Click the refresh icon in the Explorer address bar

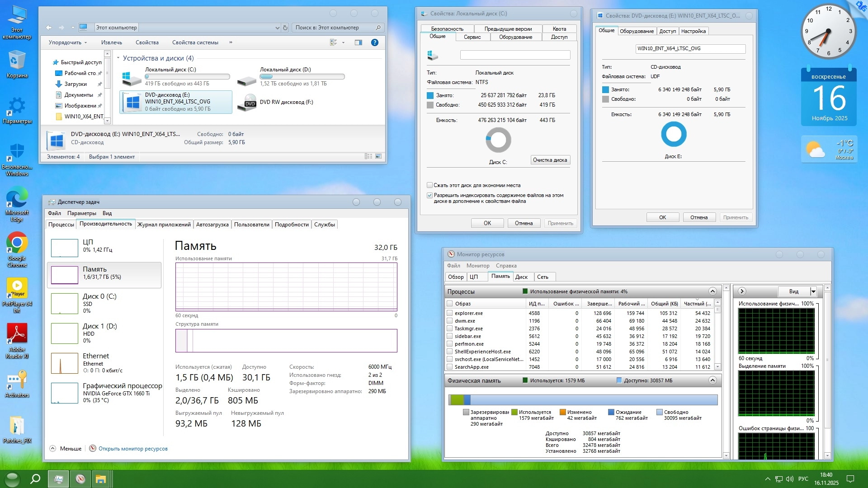[285, 28]
